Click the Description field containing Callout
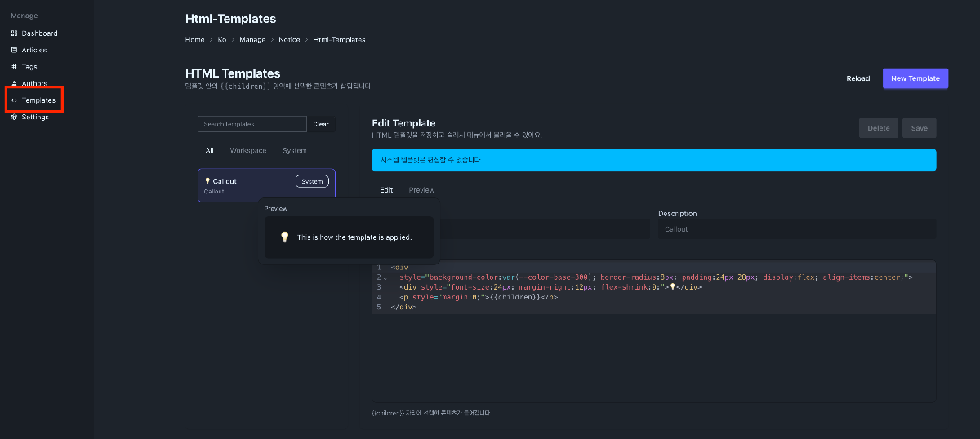 point(797,229)
